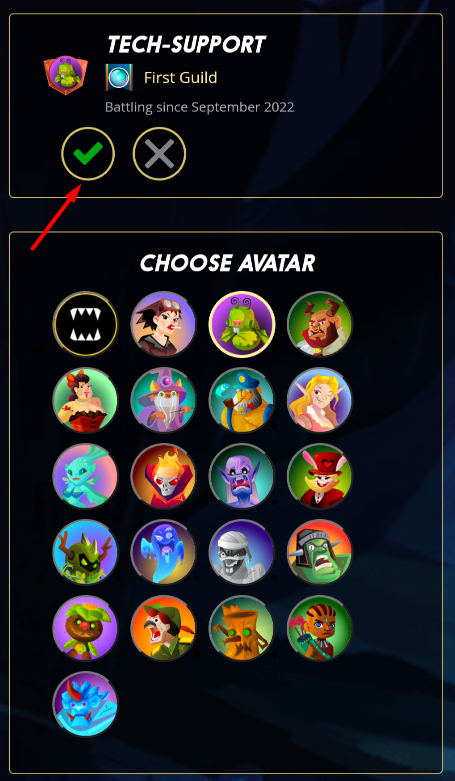Choose the bandaged mummy avatar
Screen dimensions: 455x781
242,552
